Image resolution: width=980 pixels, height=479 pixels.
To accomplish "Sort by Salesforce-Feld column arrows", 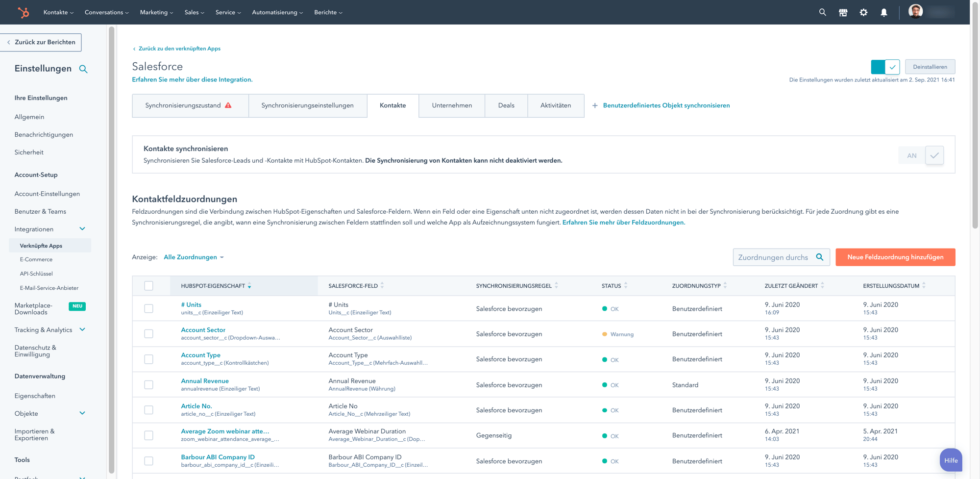I will (x=382, y=286).
